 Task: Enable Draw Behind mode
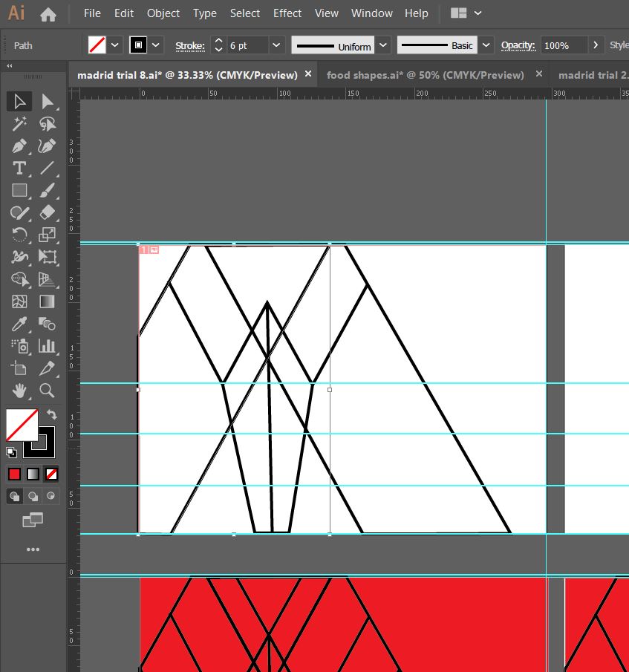click(33, 496)
